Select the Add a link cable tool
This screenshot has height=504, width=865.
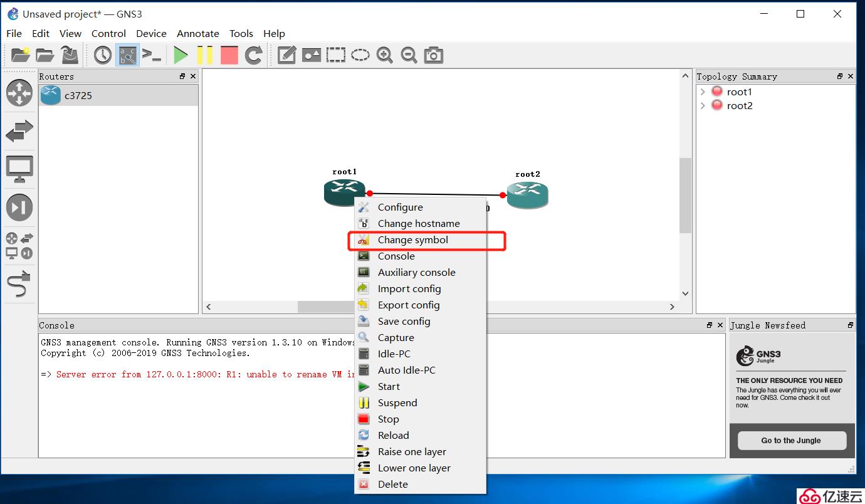click(19, 284)
